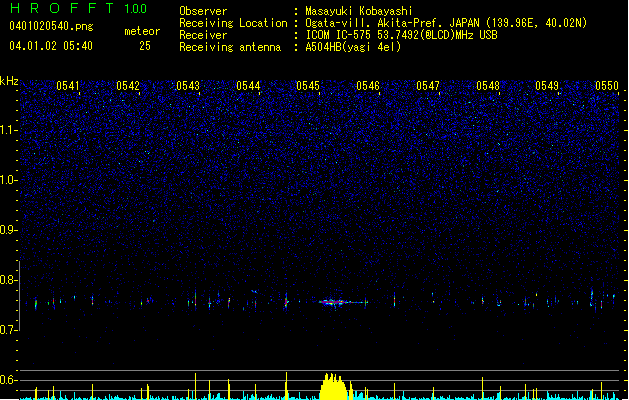Click the 0544 time marker
The height and width of the screenshot is (400, 629).
point(248,86)
